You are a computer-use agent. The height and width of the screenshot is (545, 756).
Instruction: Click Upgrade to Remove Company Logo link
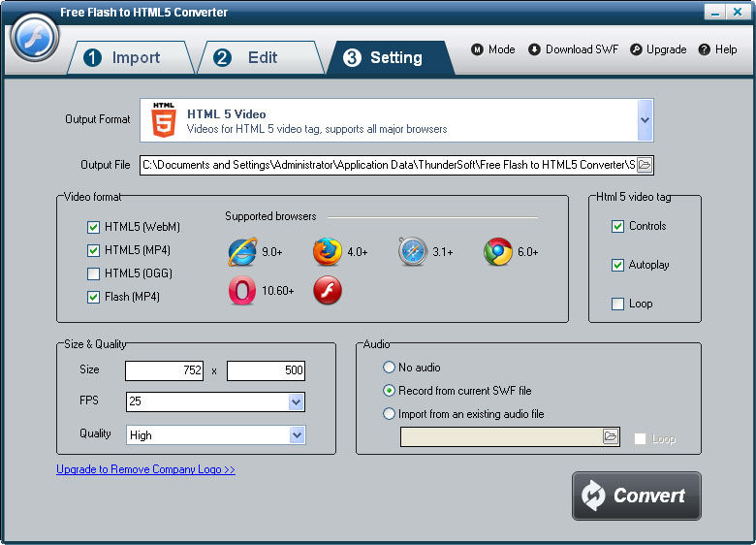(x=145, y=469)
